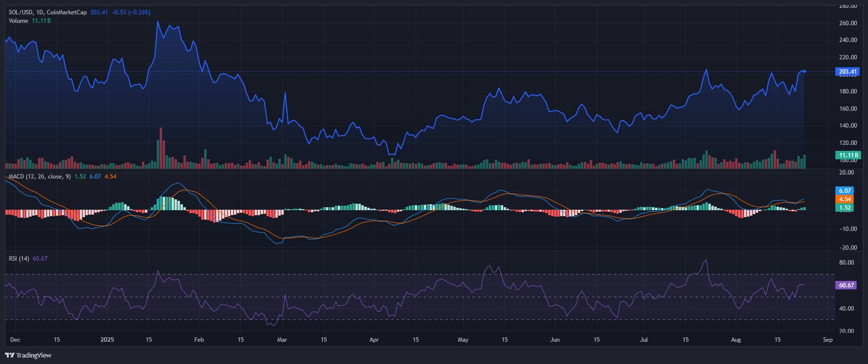
Task: Open the MACD (12, 26, close, 9) legend
Action: pyautogui.click(x=40, y=177)
